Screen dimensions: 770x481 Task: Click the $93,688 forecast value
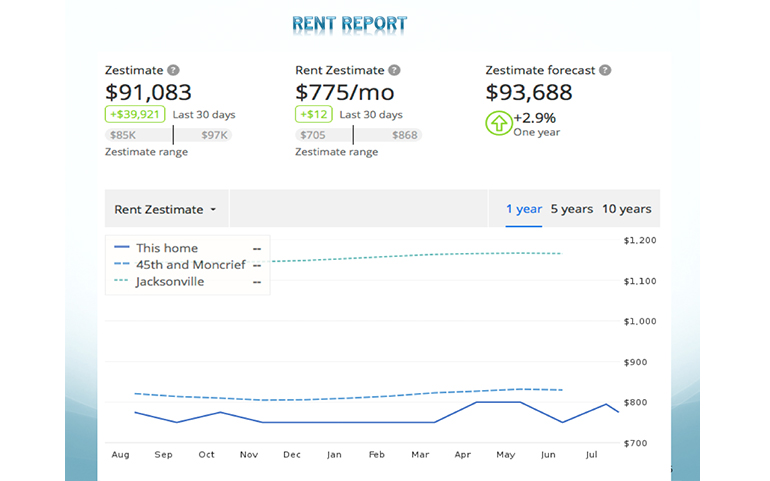pos(529,92)
